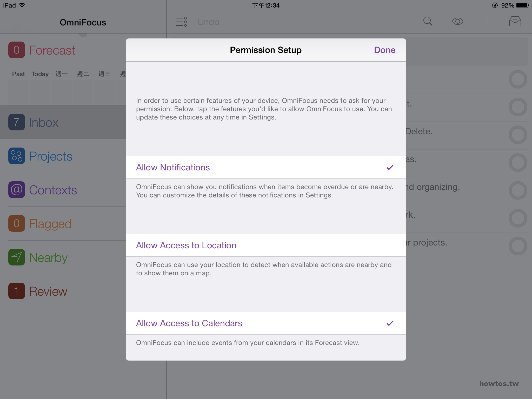Open the Nearby arrow icon

click(17, 257)
